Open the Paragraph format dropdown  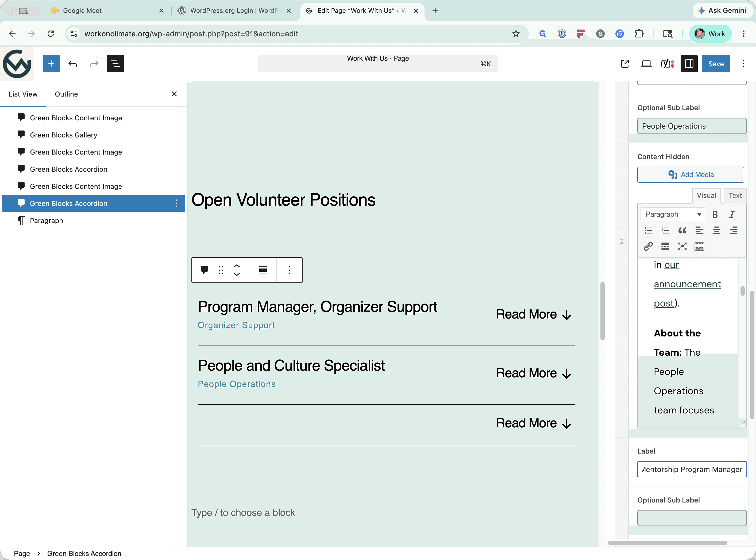click(673, 214)
